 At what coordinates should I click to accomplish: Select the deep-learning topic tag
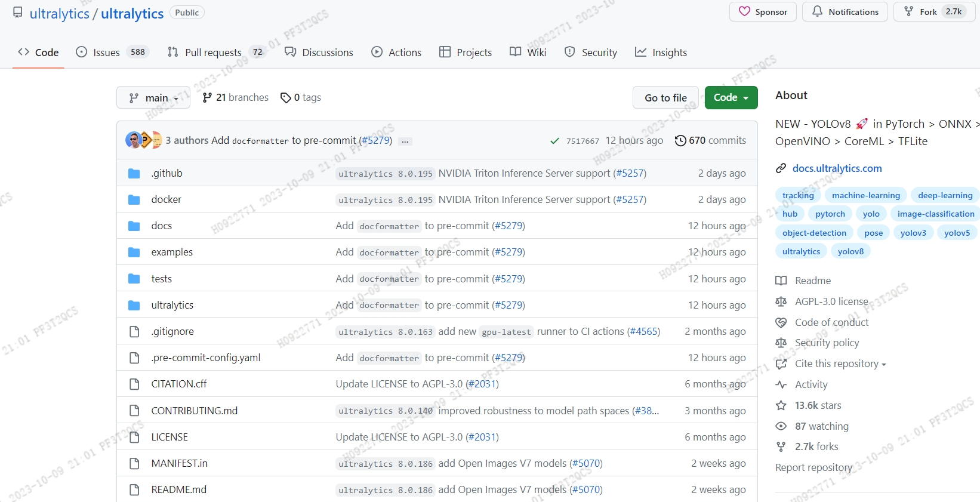pyautogui.click(x=945, y=195)
